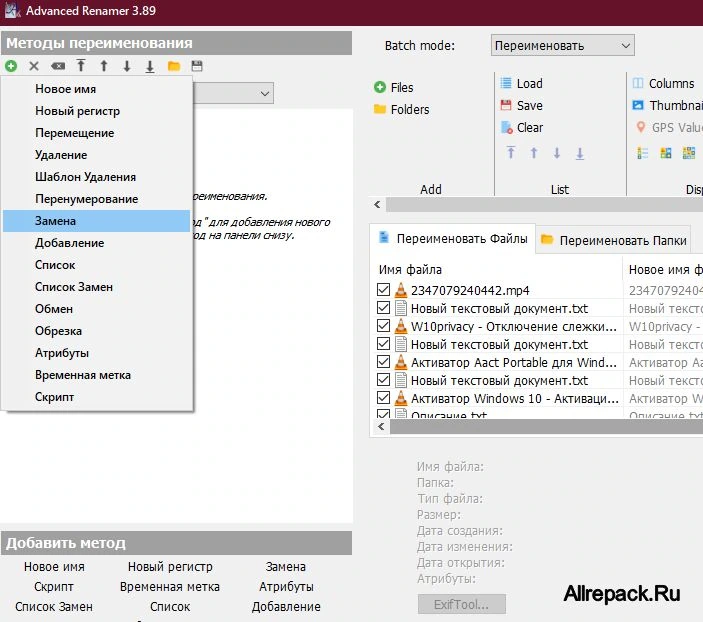The height and width of the screenshot is (622, 703).
Task: Select small tiles grid view icon
Action: tap(689, 153)
